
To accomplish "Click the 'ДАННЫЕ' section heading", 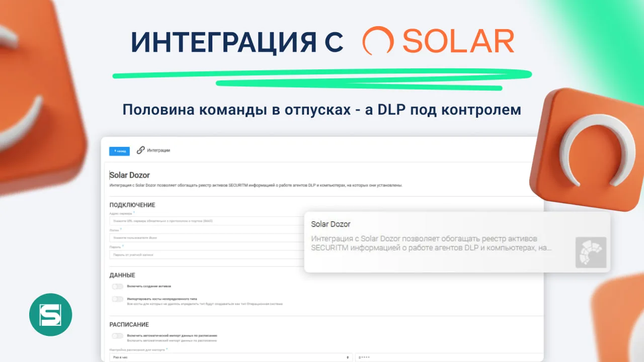I will tap(122, 276).
